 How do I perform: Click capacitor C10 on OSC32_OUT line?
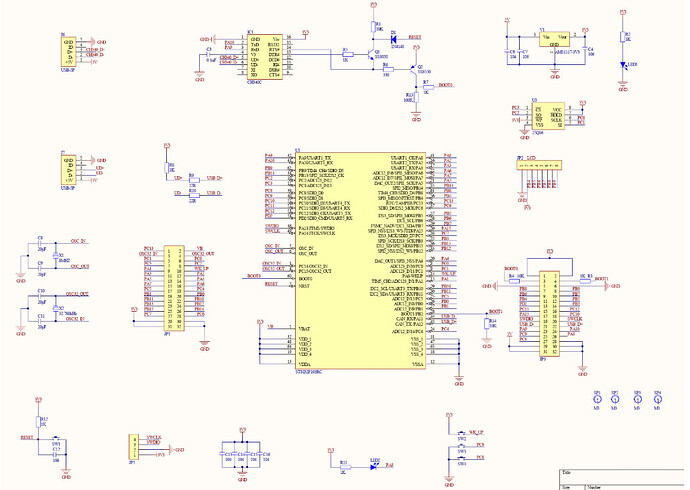(x=41, y=296)
